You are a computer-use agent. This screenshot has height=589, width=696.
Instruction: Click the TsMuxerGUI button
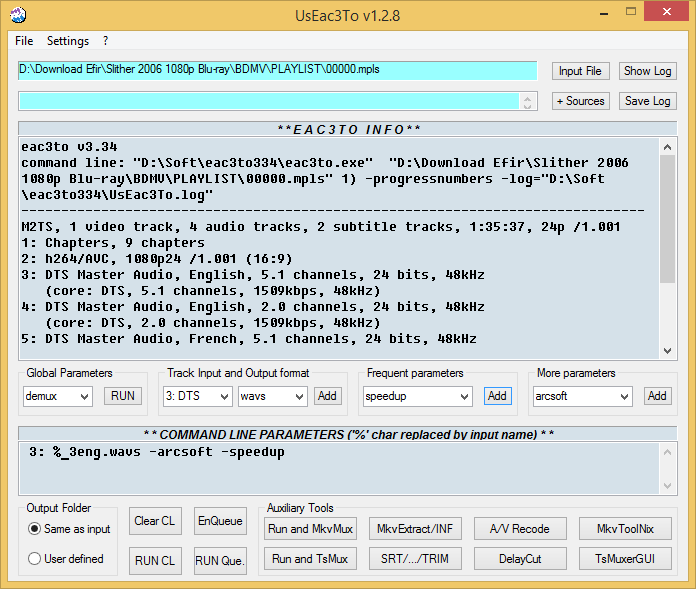point(625,559)
